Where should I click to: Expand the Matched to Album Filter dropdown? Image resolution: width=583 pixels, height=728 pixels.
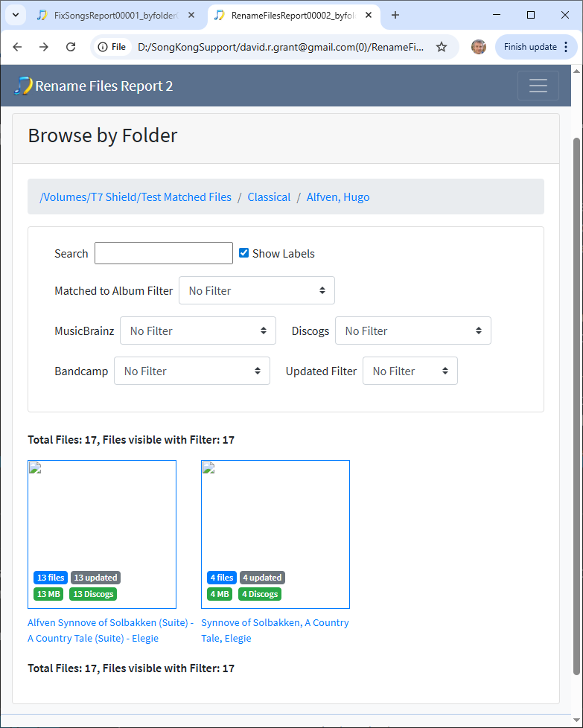click(256, 290)
